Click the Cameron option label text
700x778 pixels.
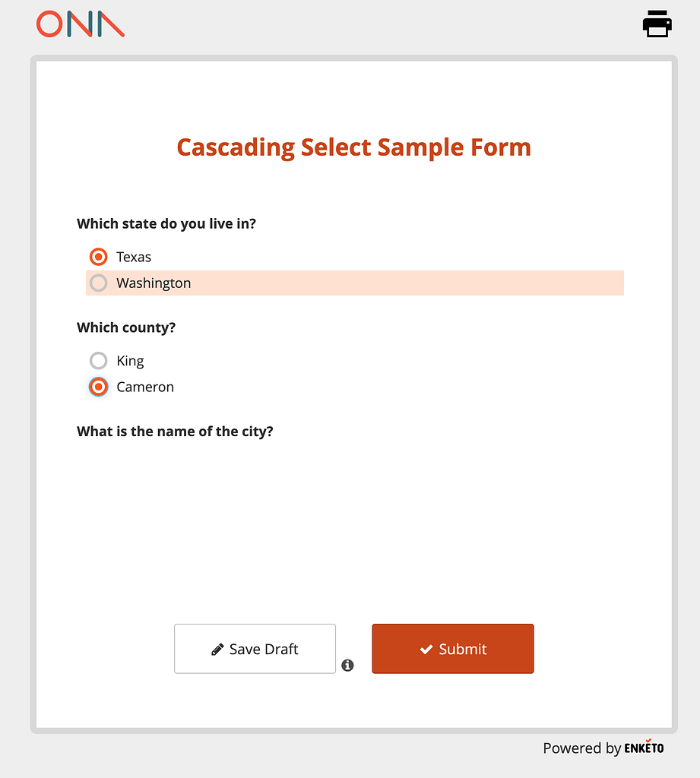point(144,387)
